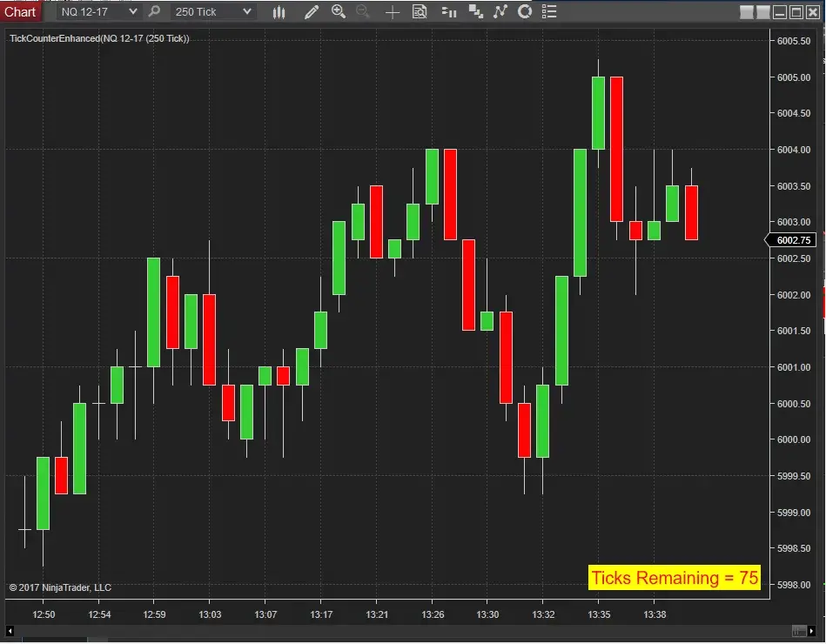Viewport: 826px width, 644px height.
Task: Click the 12:50 time axis label
Action: [x=44, y=614]
